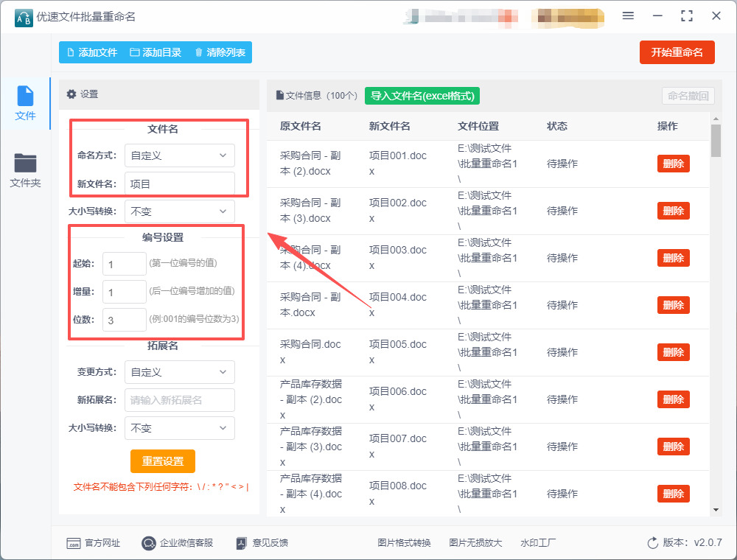
Task: Open 图片格式转换 link in footer
Action: (404, 543)
